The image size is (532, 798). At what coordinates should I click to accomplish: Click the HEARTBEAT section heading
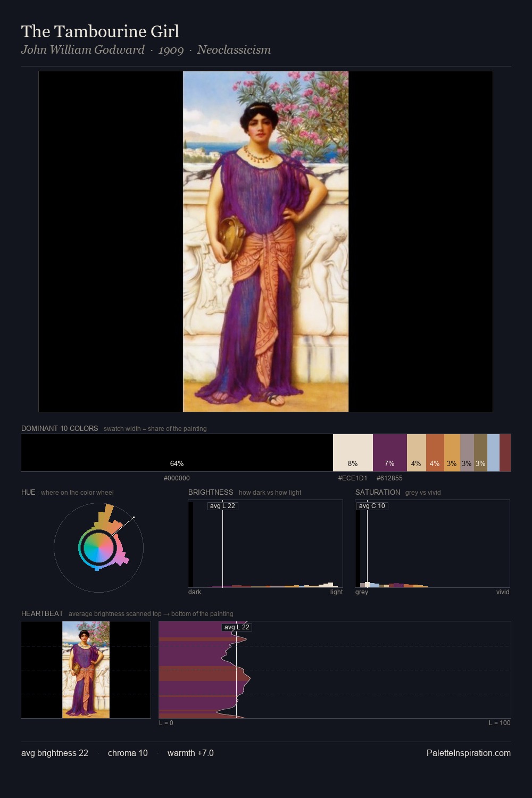pos(42,613)
